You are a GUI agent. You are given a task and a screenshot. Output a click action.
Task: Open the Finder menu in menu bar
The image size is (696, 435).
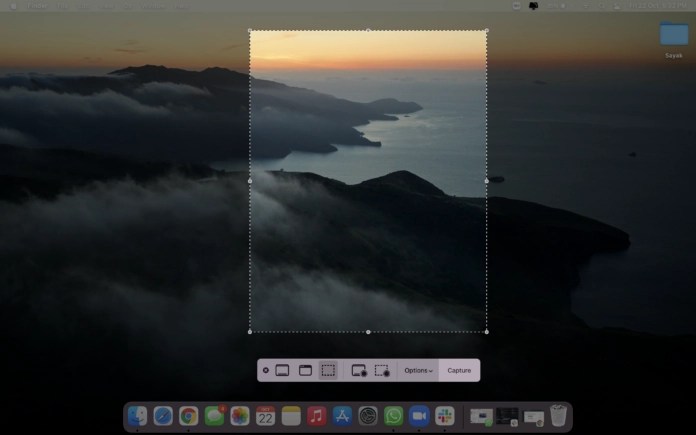coord(37,6)
